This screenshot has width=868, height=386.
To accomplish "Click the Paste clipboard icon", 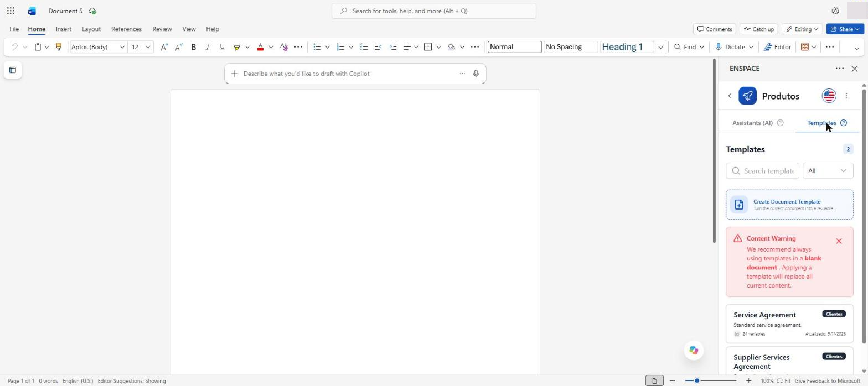I will tap(38, 47).
